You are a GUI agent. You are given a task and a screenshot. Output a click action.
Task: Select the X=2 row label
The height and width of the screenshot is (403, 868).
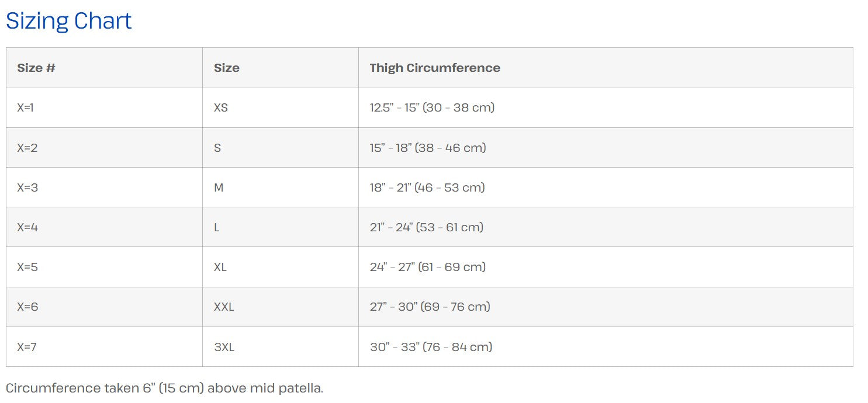[x=27, y=148]
